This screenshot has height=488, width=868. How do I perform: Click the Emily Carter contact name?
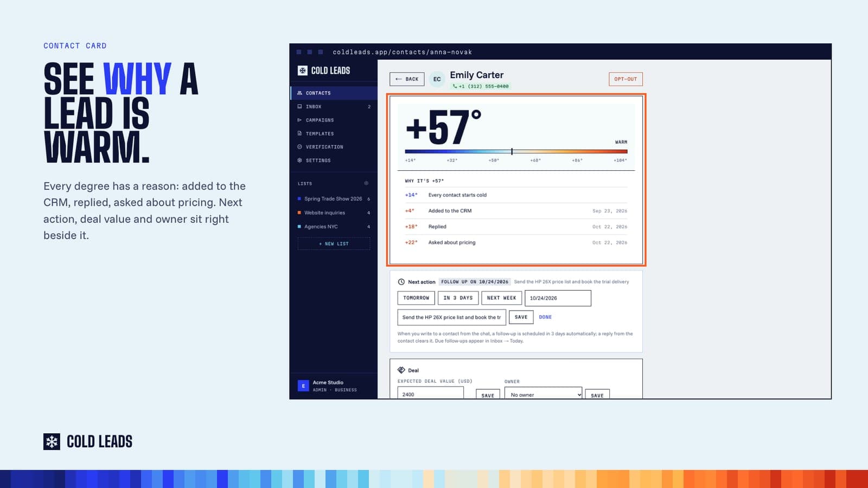click(476, 75)
